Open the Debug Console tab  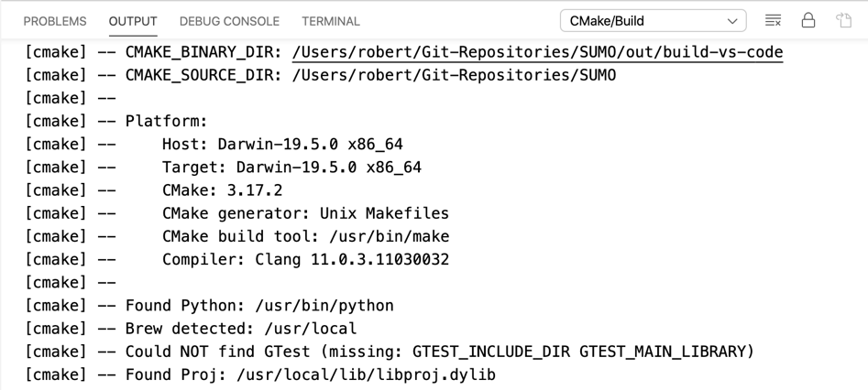tap(229, 21)
